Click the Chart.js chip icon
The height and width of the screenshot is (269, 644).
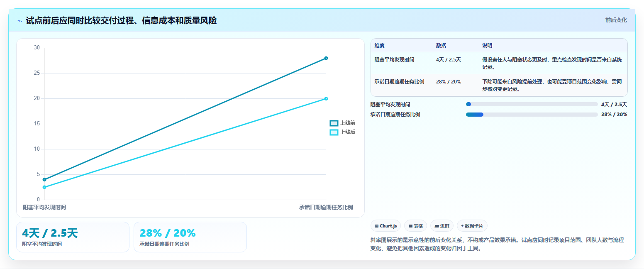click(376, 226)
